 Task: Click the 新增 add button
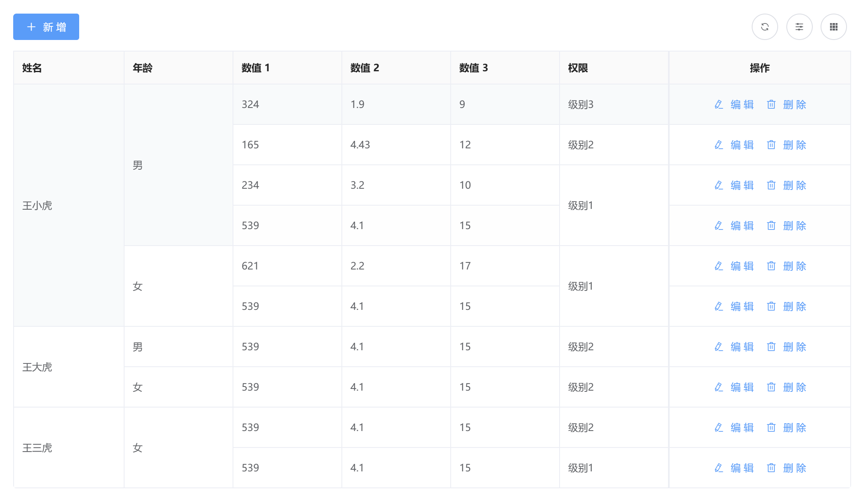46,27
